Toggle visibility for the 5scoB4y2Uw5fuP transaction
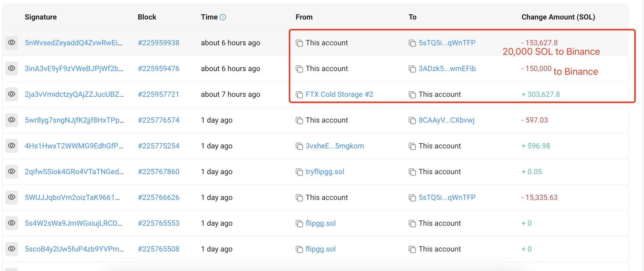This screenshot has width=644, height=271. pos(11,249)
